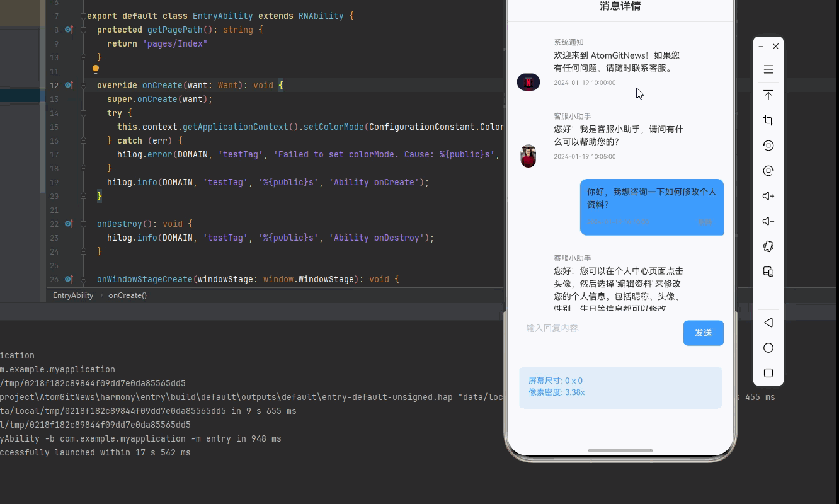
Task: Increase the emulator volume
Action: pos(768,196)
